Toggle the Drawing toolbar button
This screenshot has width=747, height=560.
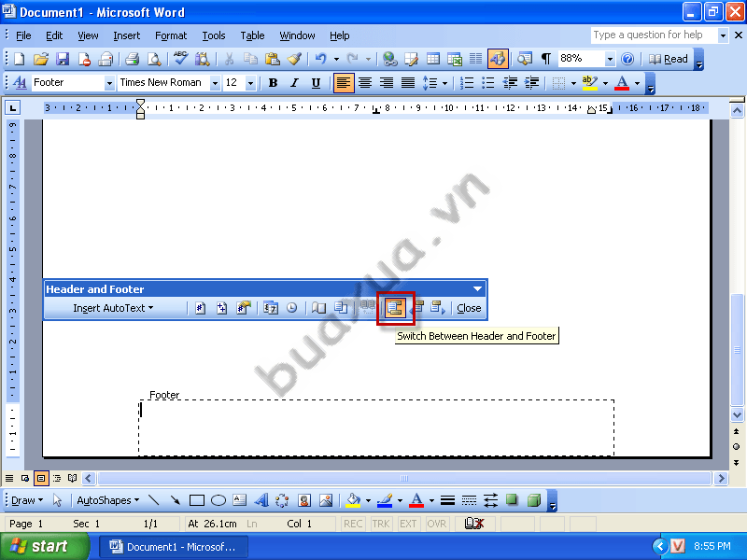coord(498,59)
